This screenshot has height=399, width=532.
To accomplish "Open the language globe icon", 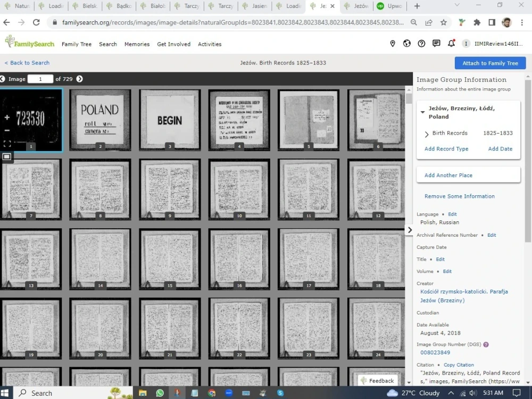I will (407, 44).
